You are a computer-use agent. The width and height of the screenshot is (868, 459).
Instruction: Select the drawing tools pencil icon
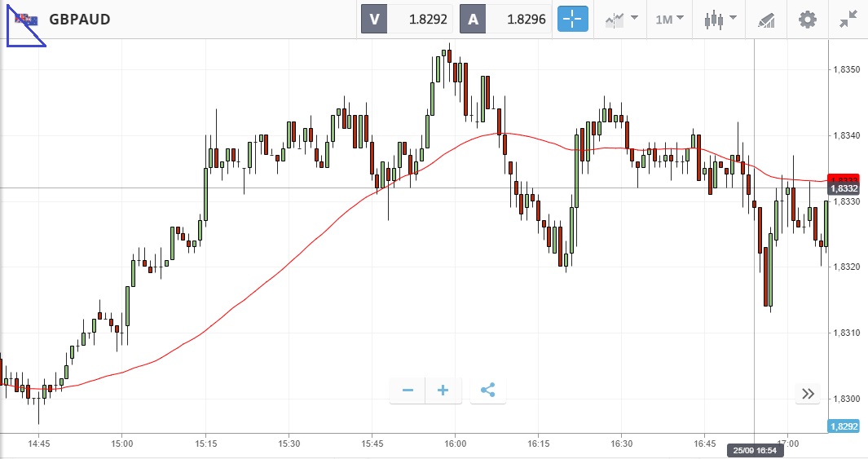click(x=766, y=20)
